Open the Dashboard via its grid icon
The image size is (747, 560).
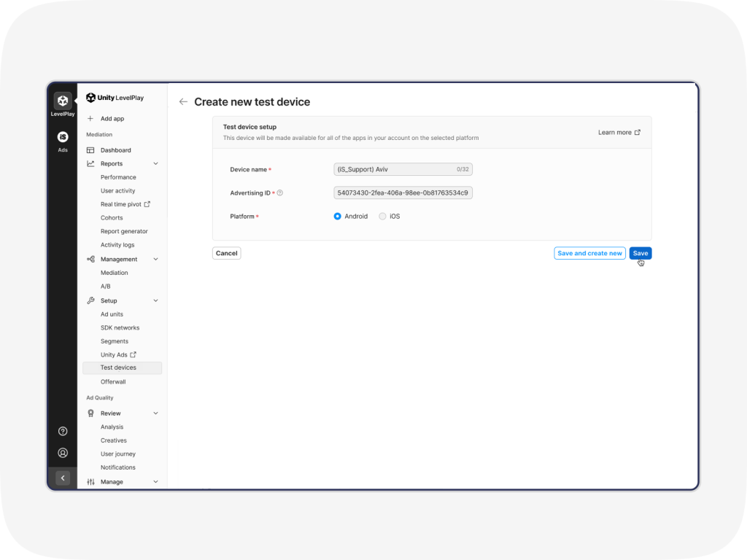pos(89,149)
